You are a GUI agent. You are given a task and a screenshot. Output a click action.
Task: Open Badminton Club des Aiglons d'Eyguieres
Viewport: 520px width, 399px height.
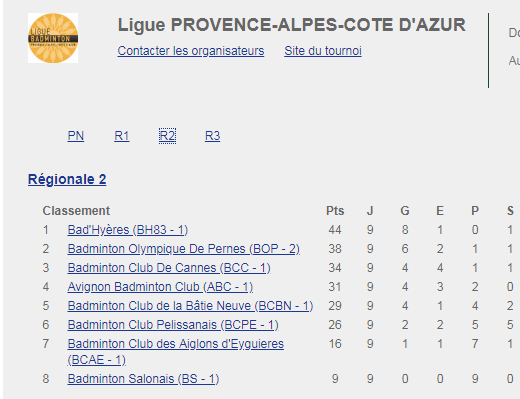[176, 352]
